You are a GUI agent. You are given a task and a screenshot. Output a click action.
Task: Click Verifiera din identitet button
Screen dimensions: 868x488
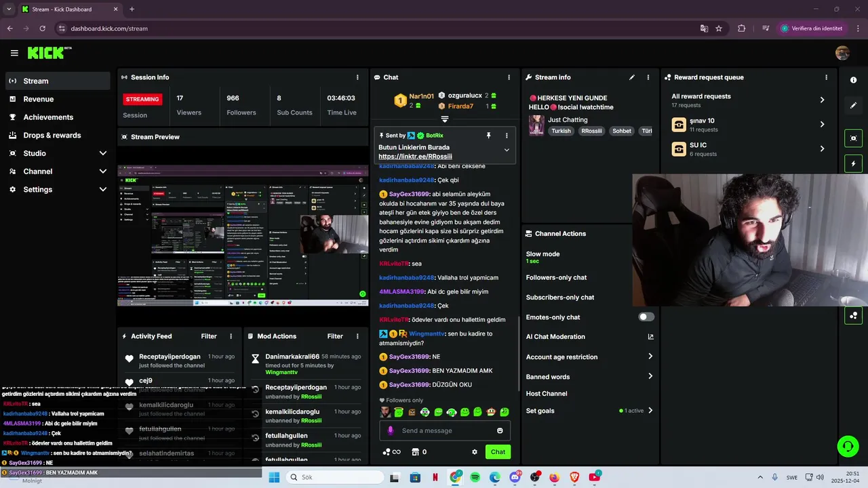[812, 28]
